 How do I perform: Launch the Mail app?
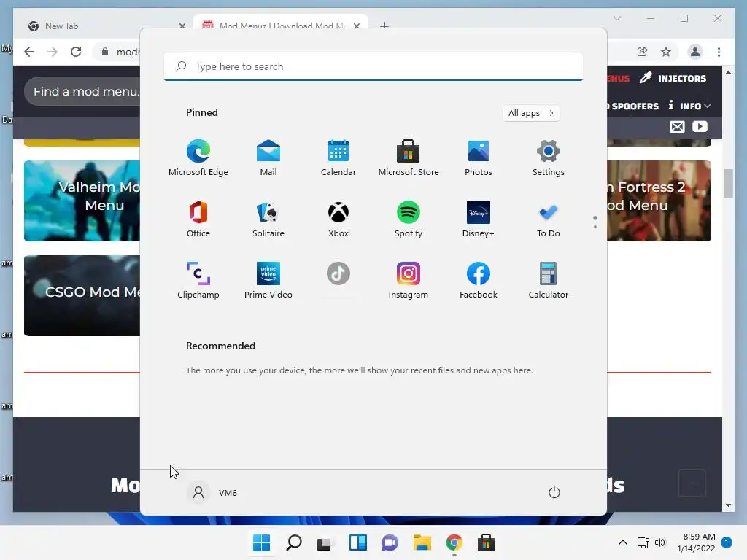268,158
